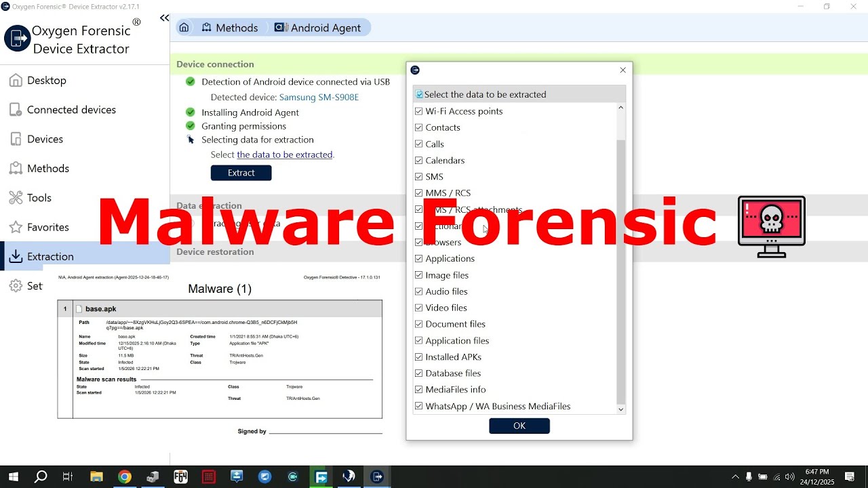This screenshot has height=488, width=868.
Task: Open the volume control in tray
Action: point(790,477)
